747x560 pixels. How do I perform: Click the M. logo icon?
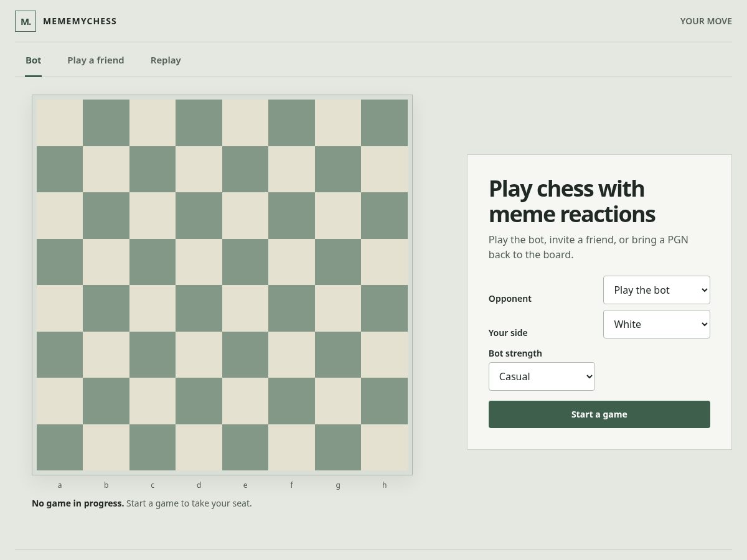[x=26, y=21]
